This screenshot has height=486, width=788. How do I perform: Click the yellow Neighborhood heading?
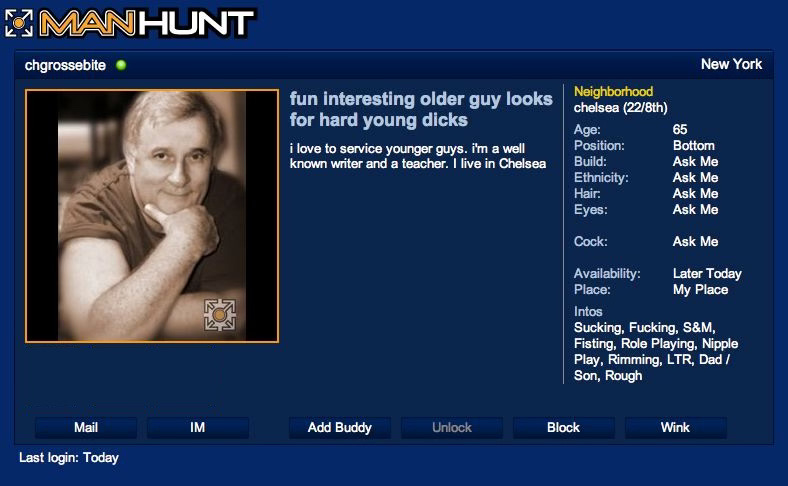click(614, 91)
